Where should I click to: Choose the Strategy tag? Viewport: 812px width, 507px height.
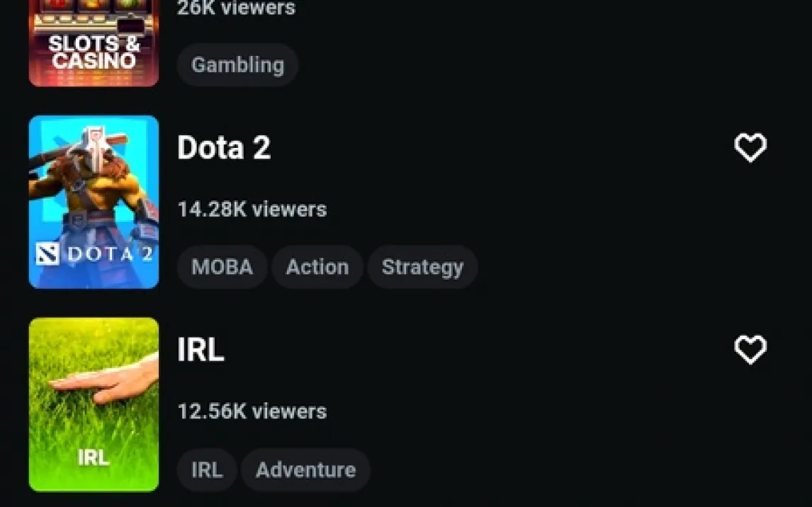(422, 267)
